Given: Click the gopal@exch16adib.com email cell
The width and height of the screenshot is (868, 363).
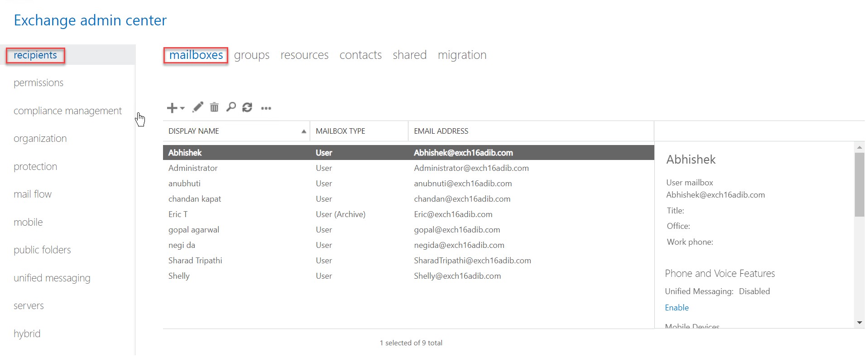Looking at the screenshot, I should pos(457,230).
